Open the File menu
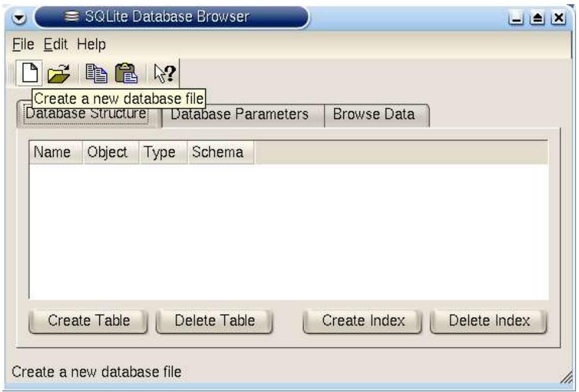Screen dimensions: 579x392 tap(23, 44)
